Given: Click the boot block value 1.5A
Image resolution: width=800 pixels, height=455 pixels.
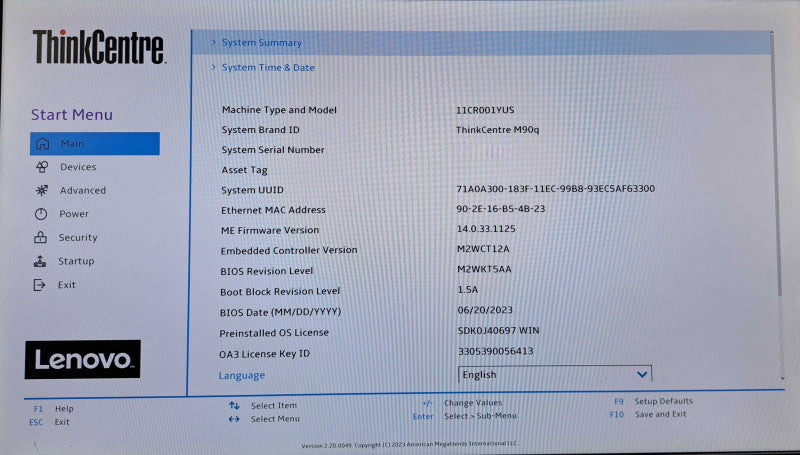Looking at the screenshot, I should (x=468, y=289).
